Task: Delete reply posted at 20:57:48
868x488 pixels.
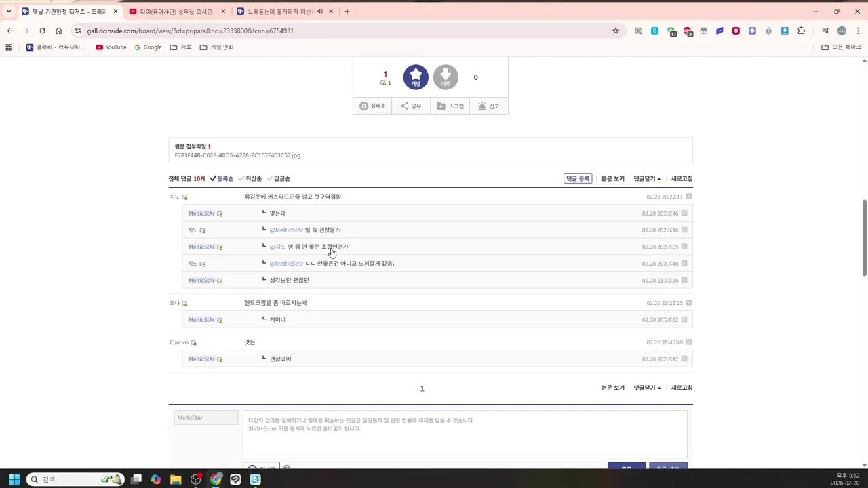Action: (684, 264)
